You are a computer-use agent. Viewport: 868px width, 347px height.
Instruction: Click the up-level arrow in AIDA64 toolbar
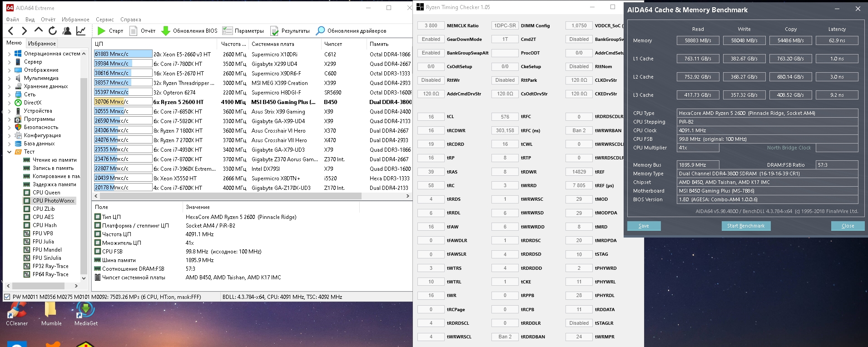pyautogui.click(x=39, y=30)
